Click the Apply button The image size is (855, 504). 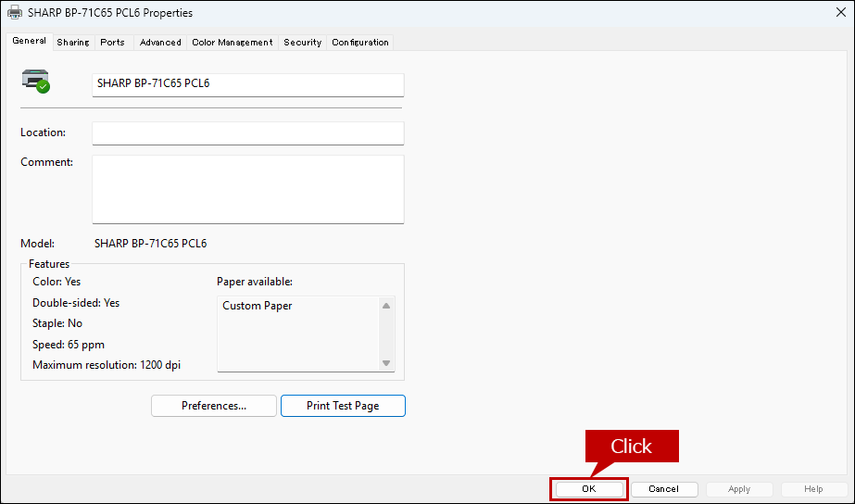click(739, 489)
